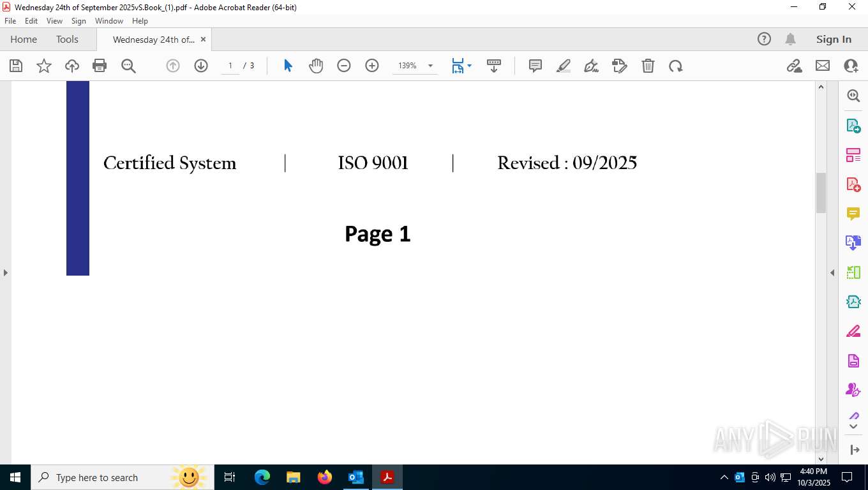Click the Sign In button
This screenshot has height=490, width=868.
(x=834, y=39)
